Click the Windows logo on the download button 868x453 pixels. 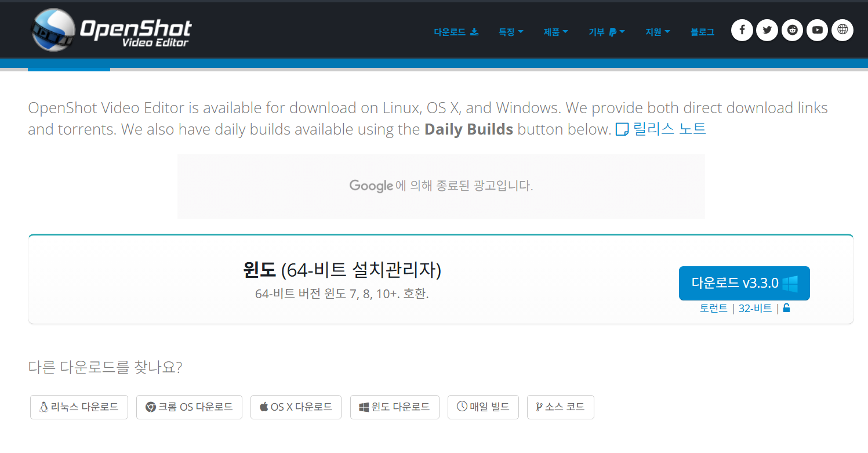[790, 284]
